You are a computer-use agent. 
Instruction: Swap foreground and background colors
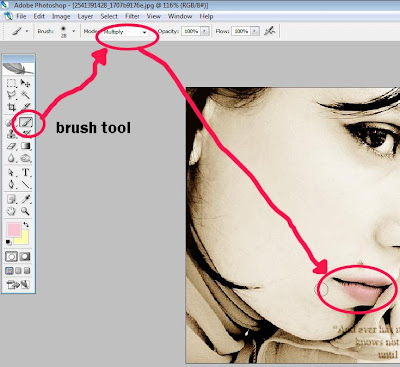(x=26, y=225)
